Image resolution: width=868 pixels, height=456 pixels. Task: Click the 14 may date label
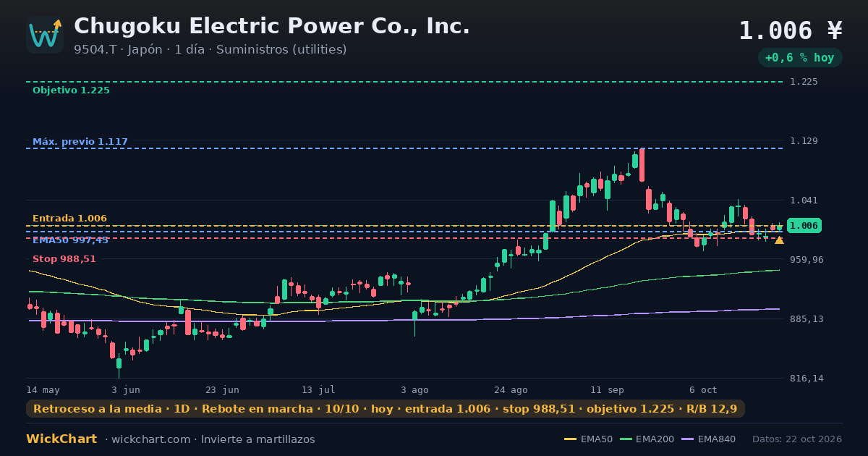(43, 389)
